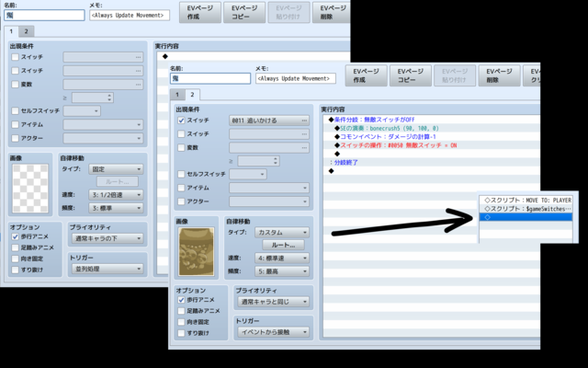The width and height of the screenshot is (588, 368).
Task: Select the SEの演奏:bonecrush5 command line
Action: point(432,129)
